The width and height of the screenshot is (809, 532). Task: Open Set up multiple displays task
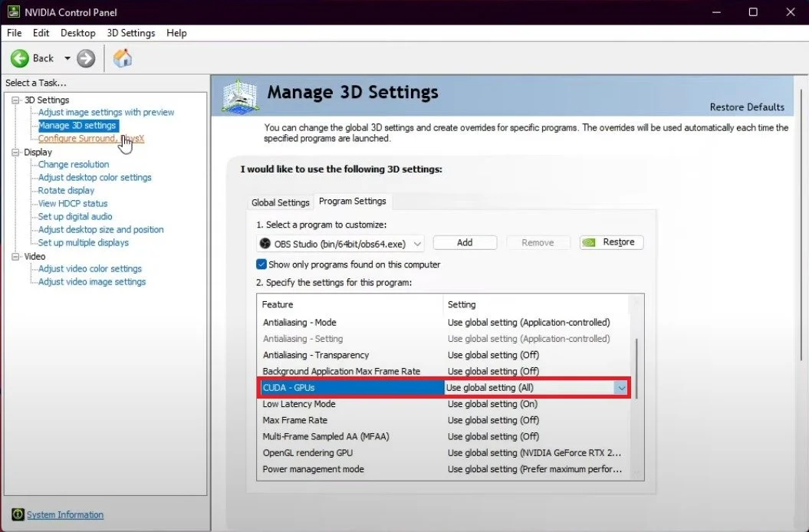coord(84,242)
